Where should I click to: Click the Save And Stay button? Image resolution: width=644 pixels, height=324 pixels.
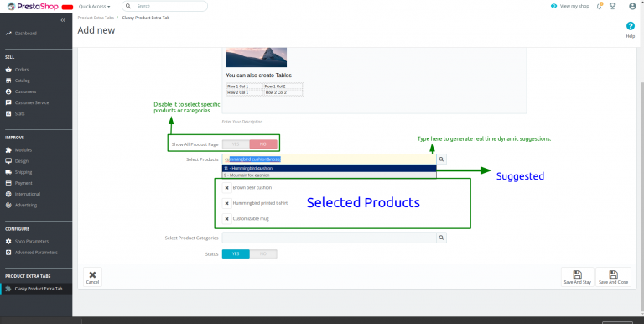(578, 277)
